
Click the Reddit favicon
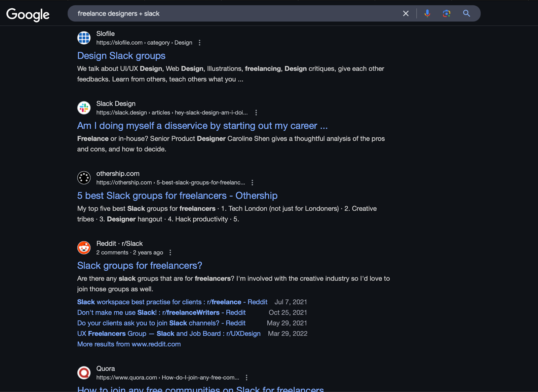click(84, 248)
